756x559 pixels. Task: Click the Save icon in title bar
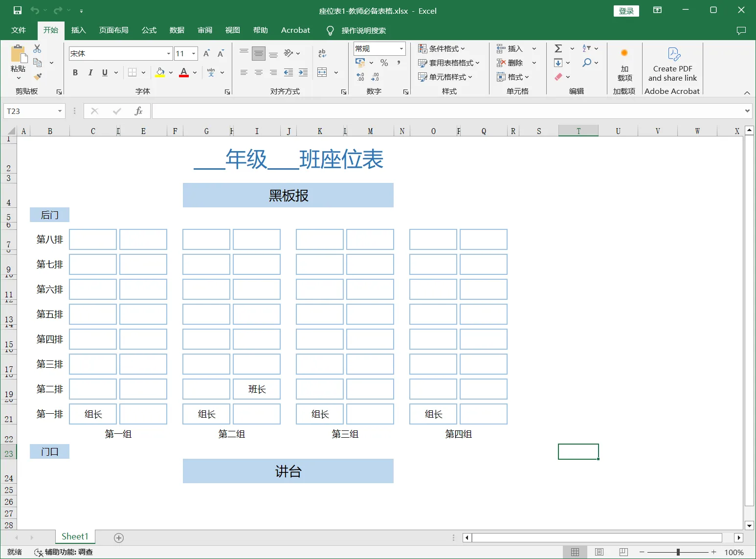[x=18, y=10]
